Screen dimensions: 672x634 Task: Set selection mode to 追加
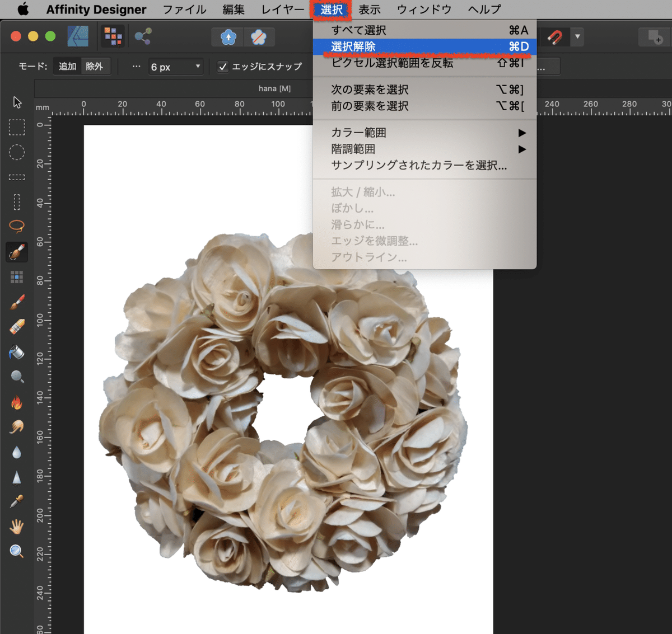click(x=67, y=66)
